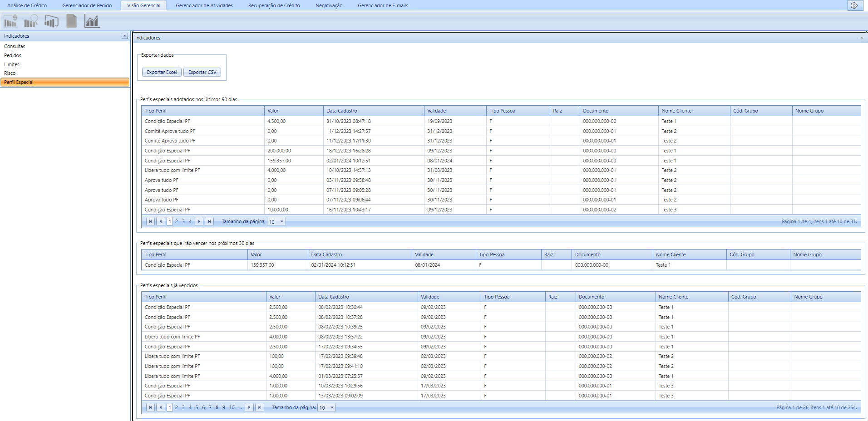Open the bar chart with dollar sign icon
The width and height of the screenshot is (868, 421).
point(10,21)
